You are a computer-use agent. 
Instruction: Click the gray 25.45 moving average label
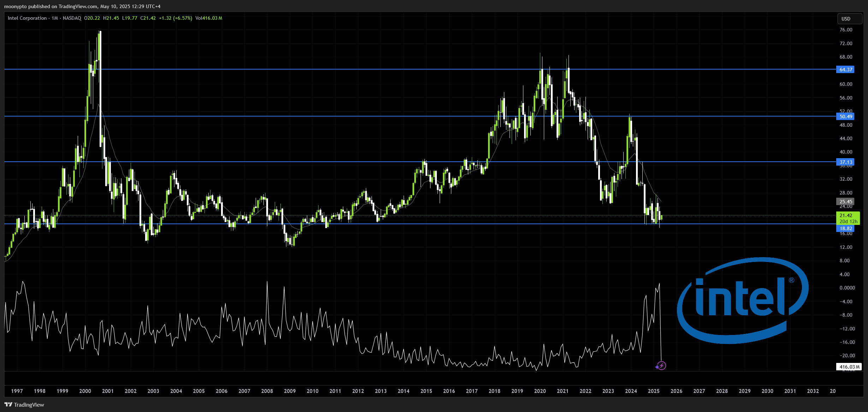(845, 202)
